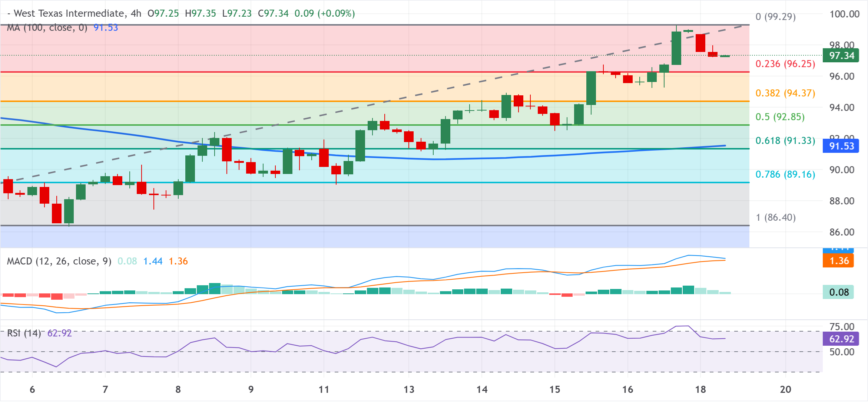Click date 15 on the time axis
The height and width of the screenshot is (411, 868).
point(555,389)
